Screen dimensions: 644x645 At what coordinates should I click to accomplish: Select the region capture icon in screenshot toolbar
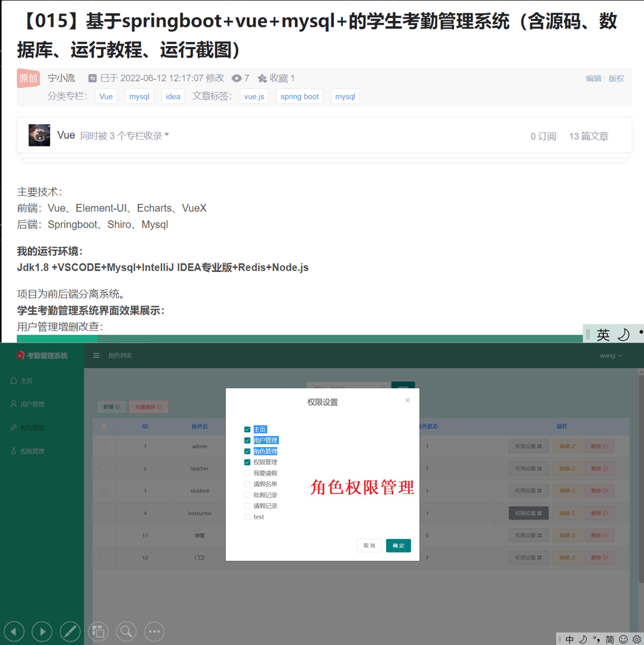97,631
